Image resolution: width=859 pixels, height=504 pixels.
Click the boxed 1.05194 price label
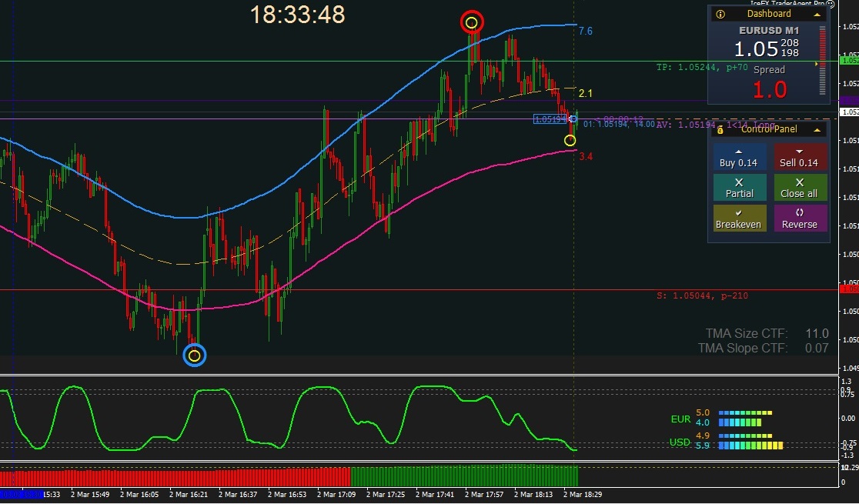(x=550, y=118)
